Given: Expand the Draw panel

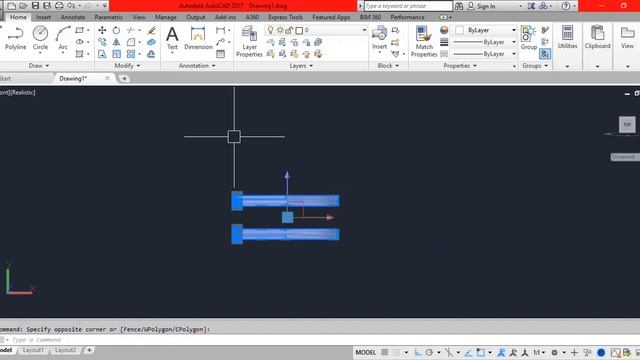Looking at the screenshot, I should click(39, 66).
